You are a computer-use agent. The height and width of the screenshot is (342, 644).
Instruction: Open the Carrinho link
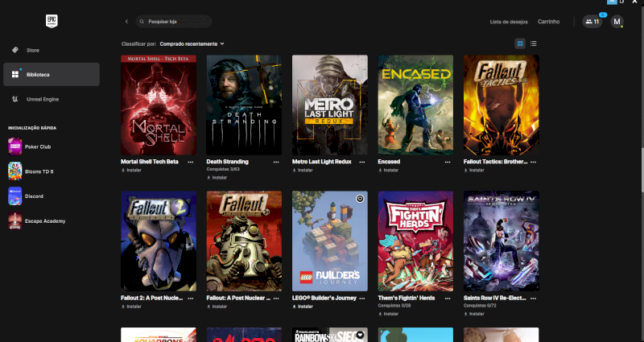549,22
